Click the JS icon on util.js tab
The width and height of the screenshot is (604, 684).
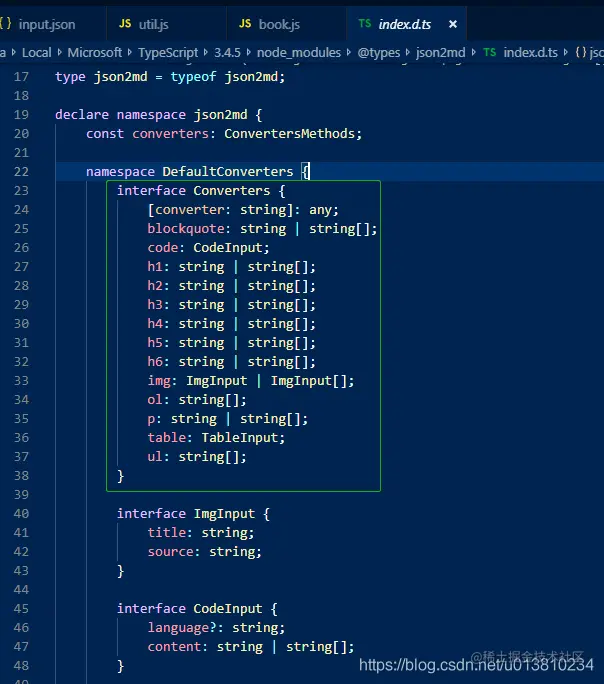125,24
